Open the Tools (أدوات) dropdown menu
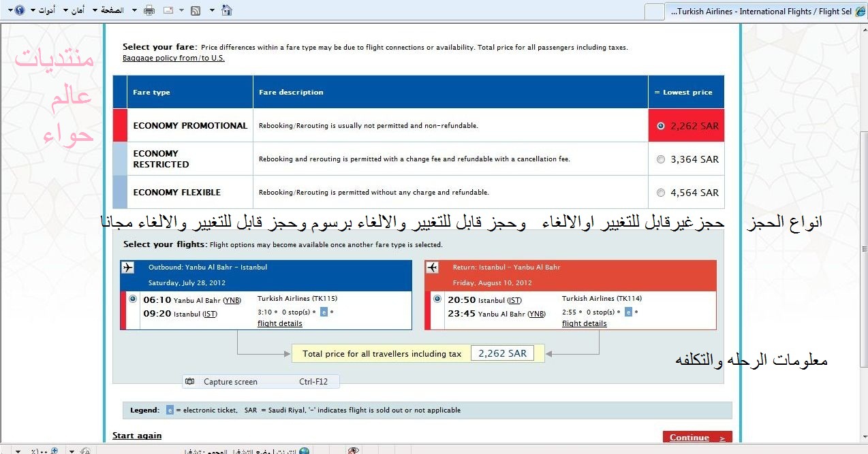This screenshot has height=454, width=868. (44, 10)
